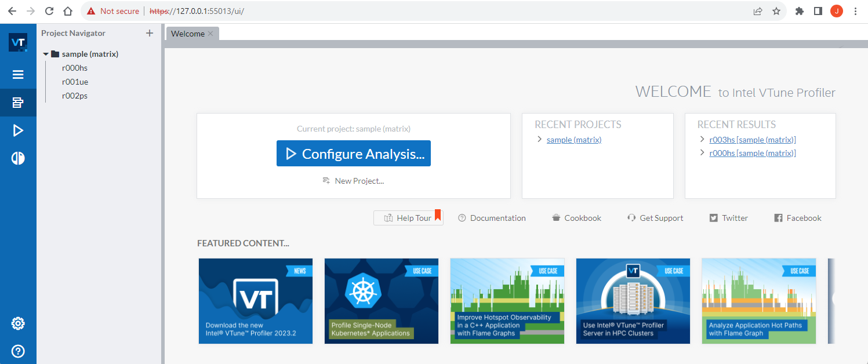Collapse the sample (matrix) project tree
Viewport: 868px width, 364px height.
tap(46, 54)
